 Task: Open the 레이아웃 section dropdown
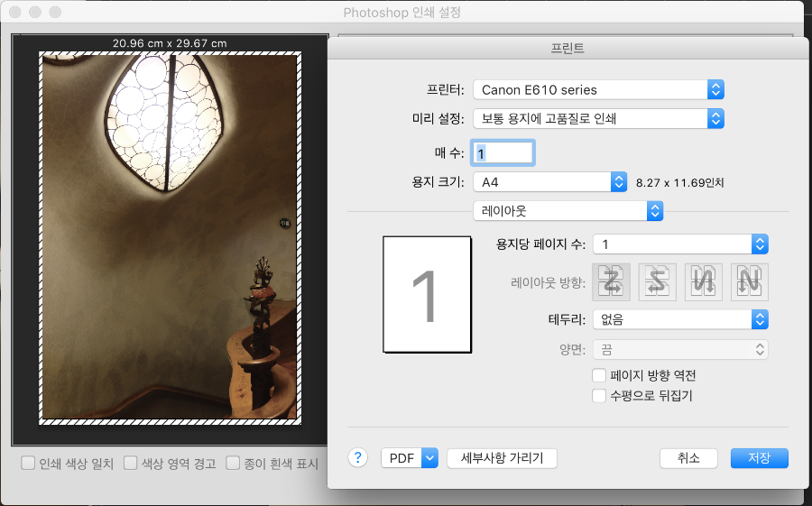567,211
